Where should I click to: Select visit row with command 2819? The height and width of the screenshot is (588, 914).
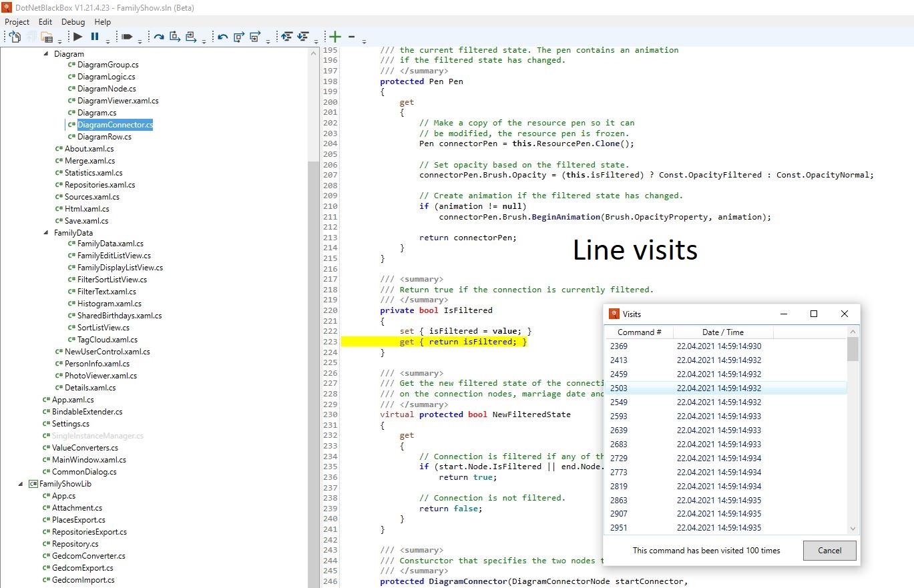coord(726,487)
